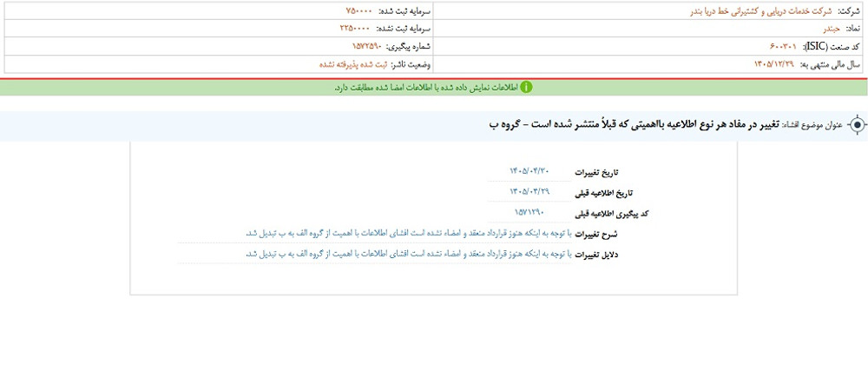The width and height of the screenshot is (868, 385).
Task: Select the previous notice date 1405/03/29
Action: (x=529, y=192)
